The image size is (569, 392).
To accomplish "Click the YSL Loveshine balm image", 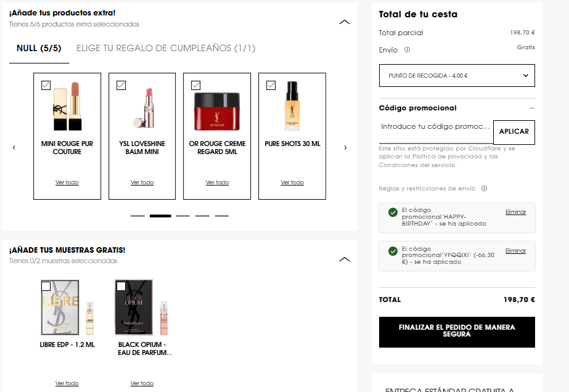I will pyautogui.click(x=145, y=108).
